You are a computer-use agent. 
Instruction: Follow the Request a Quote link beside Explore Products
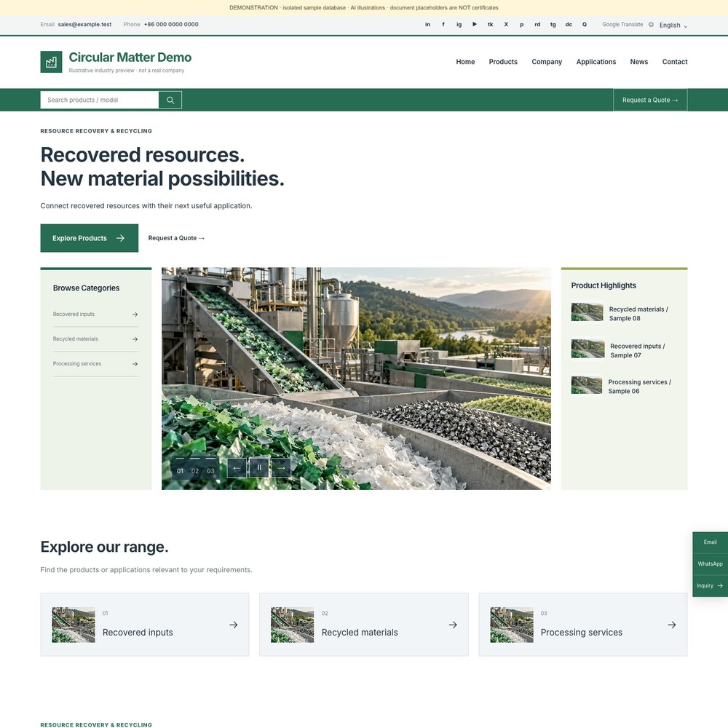(176, 238)
